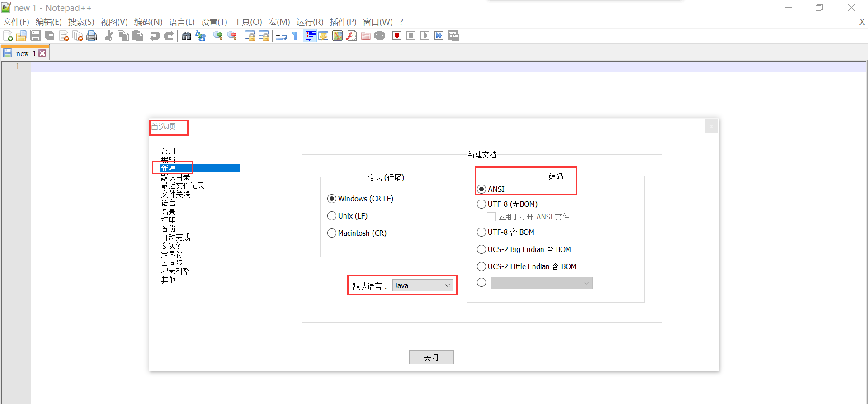The image size is (868, 404).
Task: Open the 宏(M) menu
Action: 279,22
